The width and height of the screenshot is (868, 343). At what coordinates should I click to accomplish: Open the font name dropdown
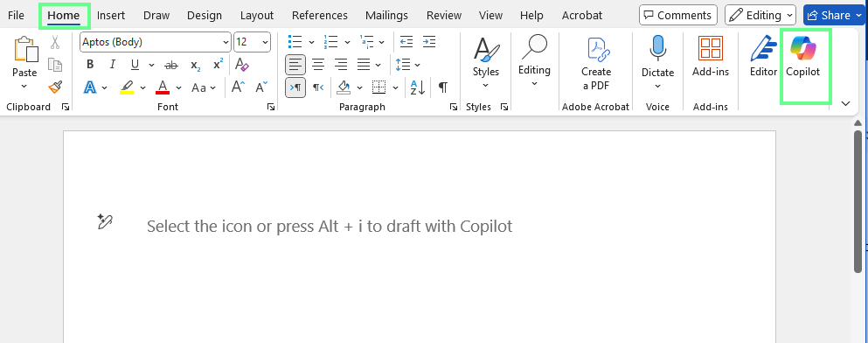226,42
